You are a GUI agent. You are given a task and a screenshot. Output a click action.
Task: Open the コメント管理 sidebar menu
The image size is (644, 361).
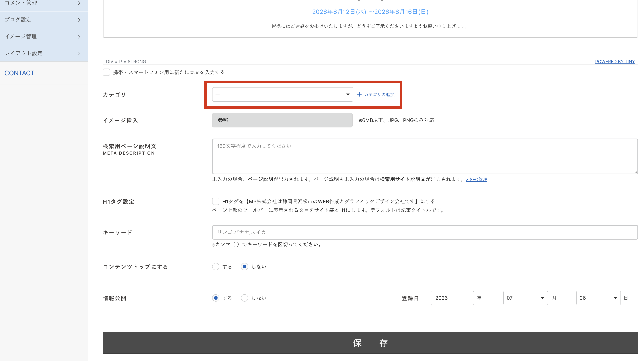(x=44, y=3)
